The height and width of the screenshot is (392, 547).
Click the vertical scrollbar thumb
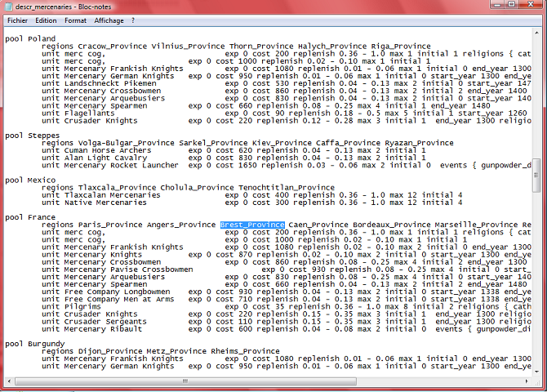tap(536, 175)
